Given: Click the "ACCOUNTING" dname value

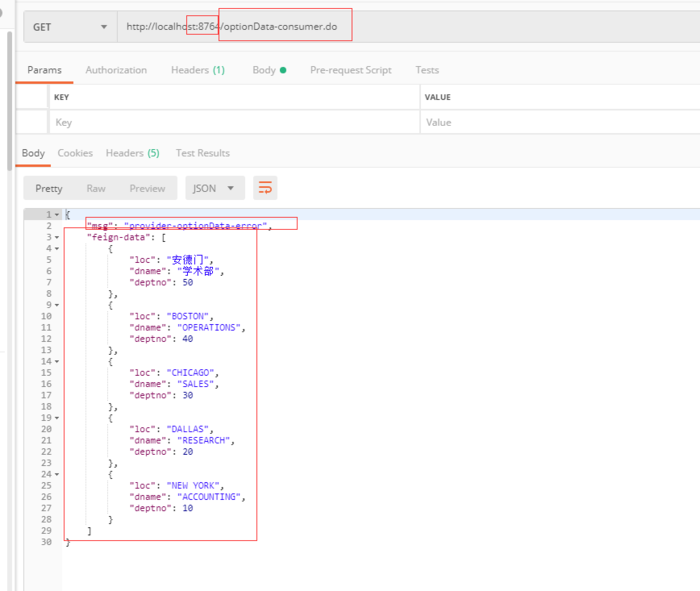Looking at the screenshot, I should point(209,497).
